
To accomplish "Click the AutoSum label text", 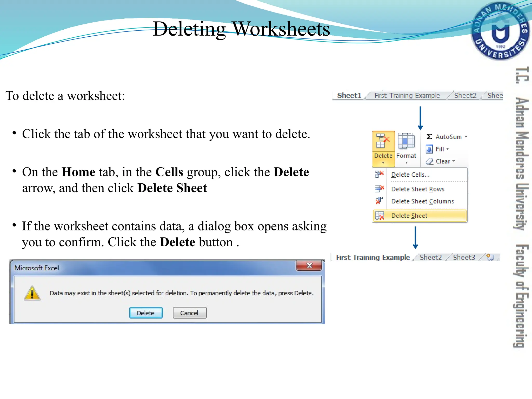I will point(448,137).
